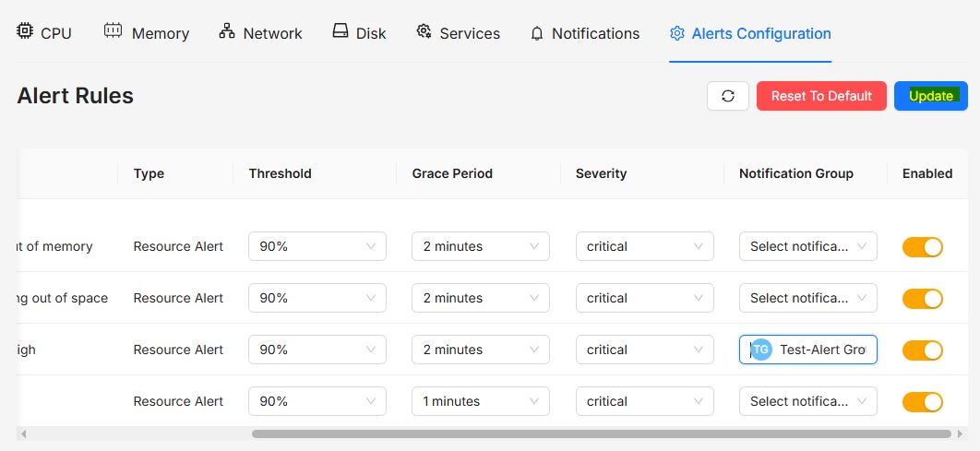The width and height of the screenshot is (980, 451).
Task: Toggle off the out of space alert
Action: pyautogui.click(x=923, y=299)
